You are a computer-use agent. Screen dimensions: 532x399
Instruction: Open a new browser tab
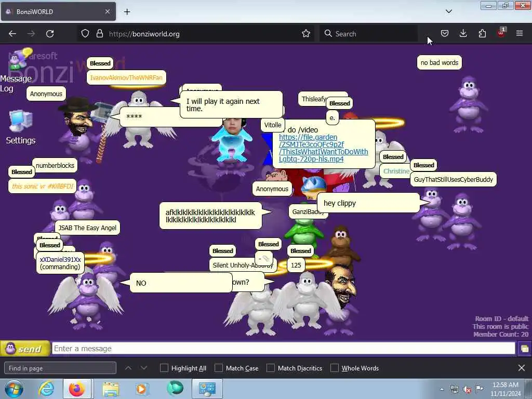[x=127, y=12]
